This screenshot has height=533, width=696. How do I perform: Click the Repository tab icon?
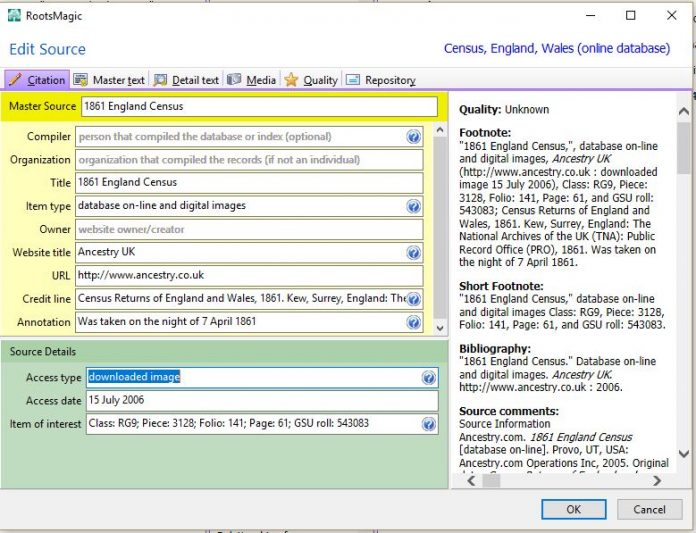click(x=353, y=80)
